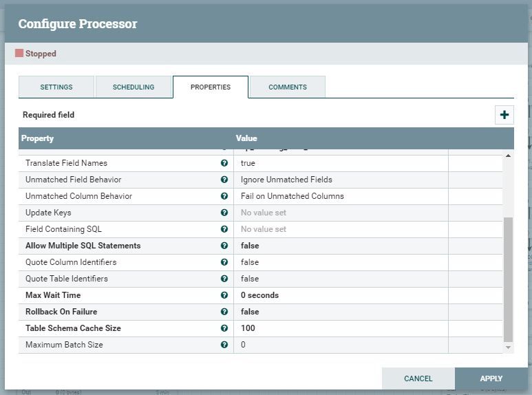Show help for Quote Table Identifiers
The height and width of the screenshot is (395, 532).
point(224,279)
